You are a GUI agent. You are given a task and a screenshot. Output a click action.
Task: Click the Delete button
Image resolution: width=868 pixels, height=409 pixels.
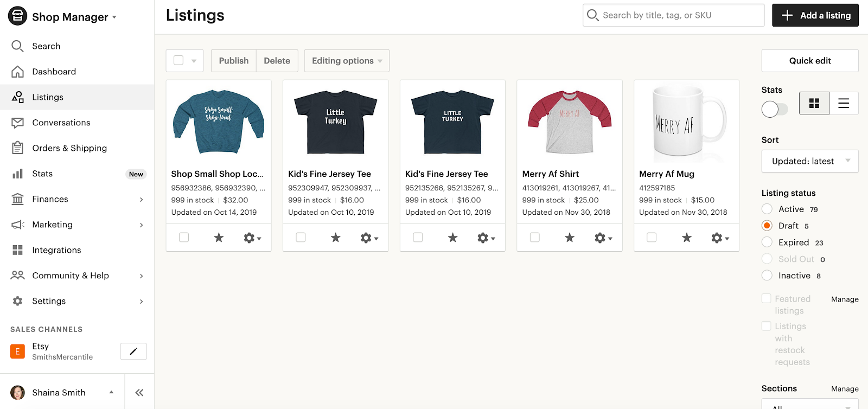click(x=277, y=61)
